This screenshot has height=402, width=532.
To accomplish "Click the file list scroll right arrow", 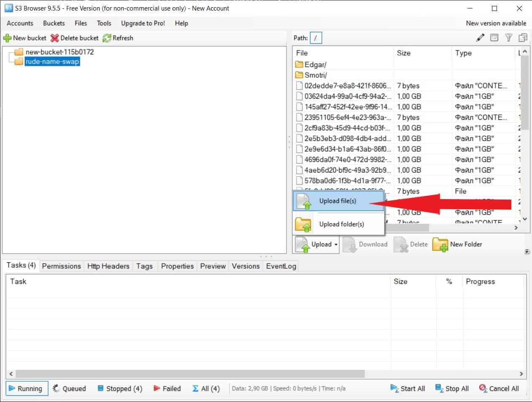I will click(516, 228).
